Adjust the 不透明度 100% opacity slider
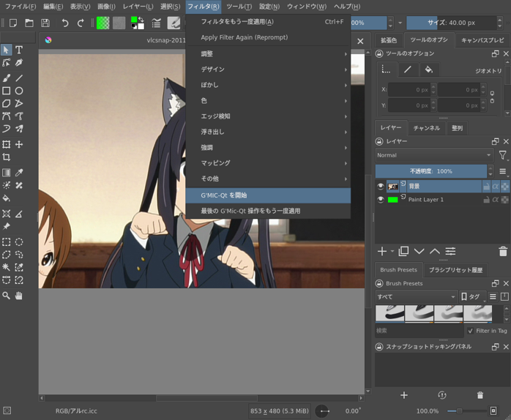Viewport: 511px width, 420px height. coord(430,171)
